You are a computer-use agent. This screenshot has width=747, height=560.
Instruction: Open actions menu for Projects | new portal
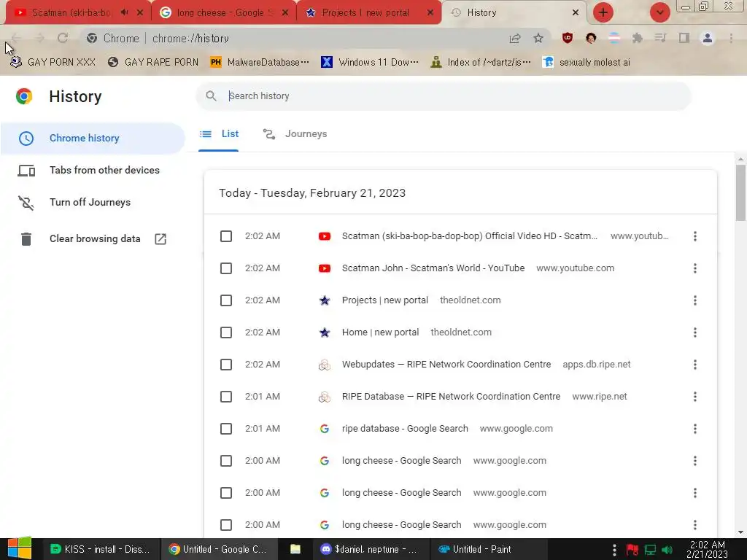coord(695,300)
